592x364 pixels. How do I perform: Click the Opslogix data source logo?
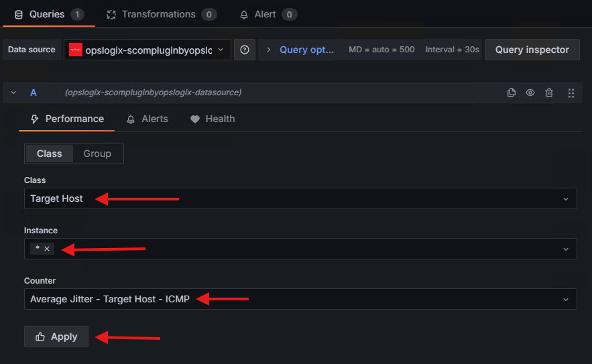(x=76, y=50)
